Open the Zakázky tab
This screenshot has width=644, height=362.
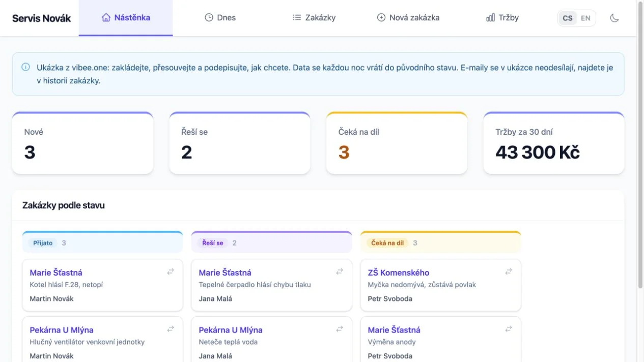(x=314, y=18)
